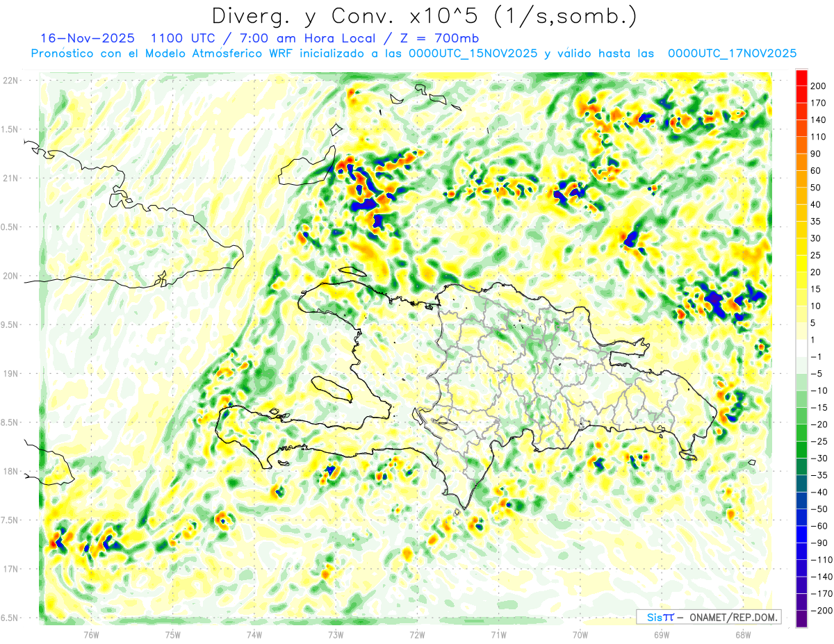Image resolution: width=834 pixels, height=644 pixels.
Task: Click the '21N' latitude label
Action: [11, 178]
